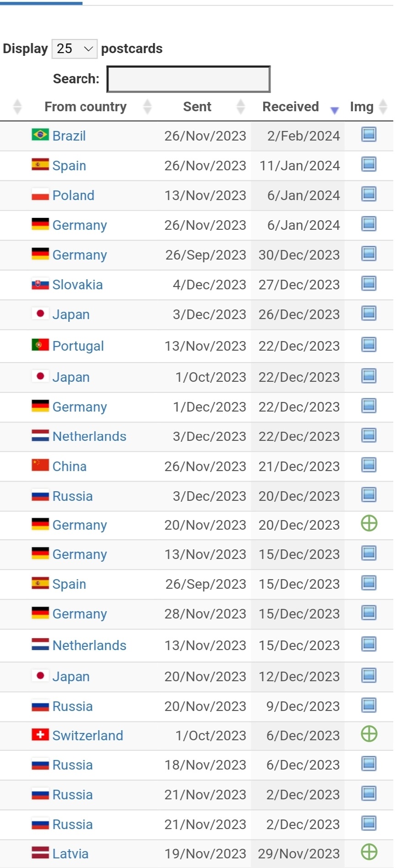Open image icon for Spain 11/Jan/2024 row
Screen dimensions: 411x868
pos(369,164)
